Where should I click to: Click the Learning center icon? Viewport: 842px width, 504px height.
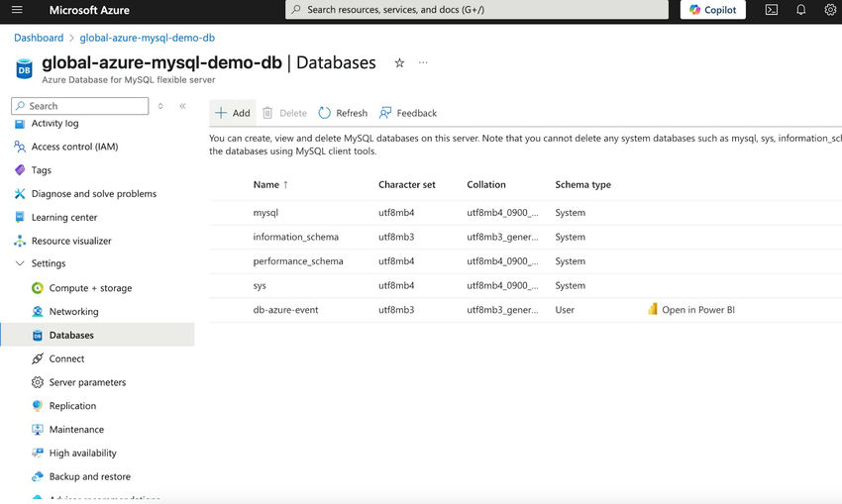[x=20, y=218]
